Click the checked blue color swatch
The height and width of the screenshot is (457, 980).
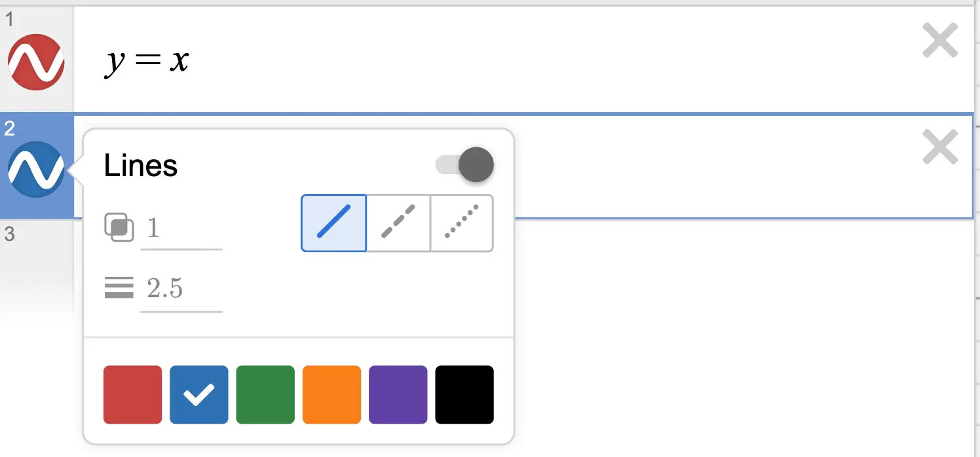199,394
